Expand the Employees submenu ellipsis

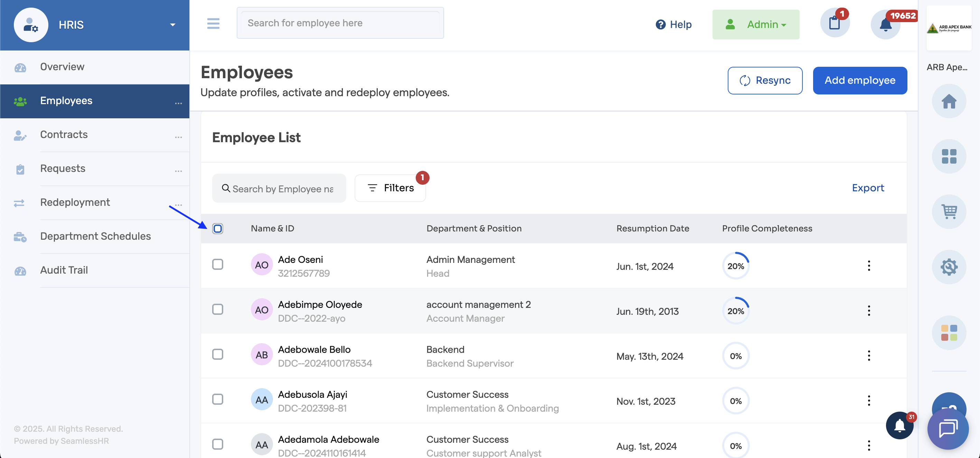point(178,103)
